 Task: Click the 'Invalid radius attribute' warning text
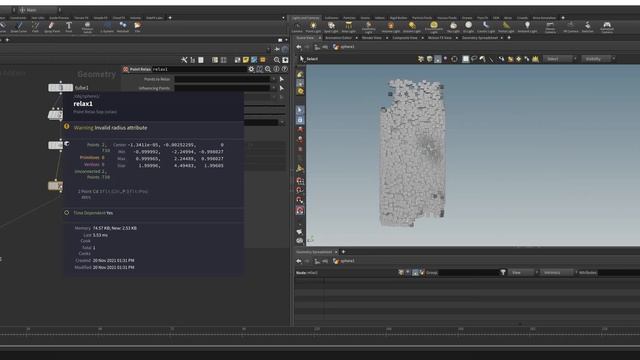click(121, 128)
